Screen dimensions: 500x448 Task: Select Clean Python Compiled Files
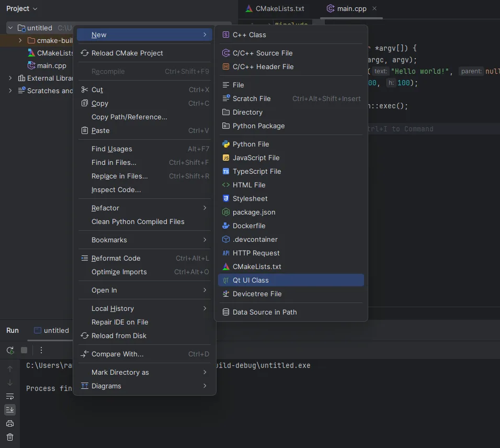[x=144, y=222]
